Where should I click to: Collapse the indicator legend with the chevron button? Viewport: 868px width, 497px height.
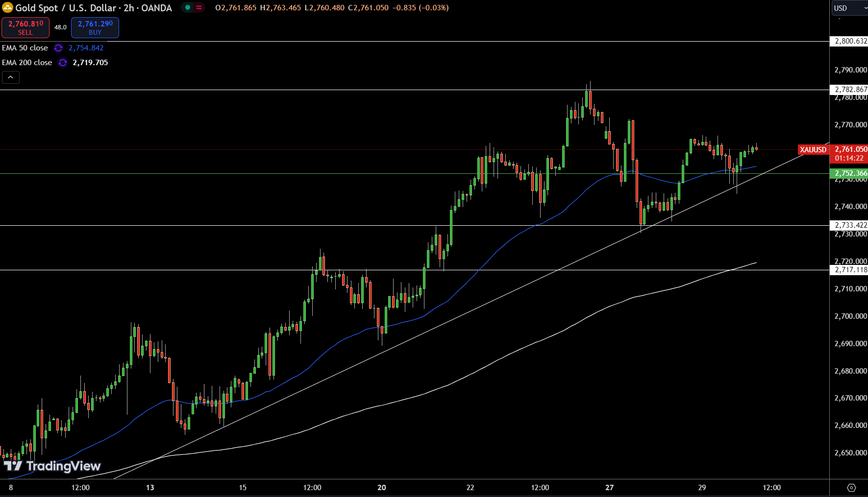tap(11, 77)
